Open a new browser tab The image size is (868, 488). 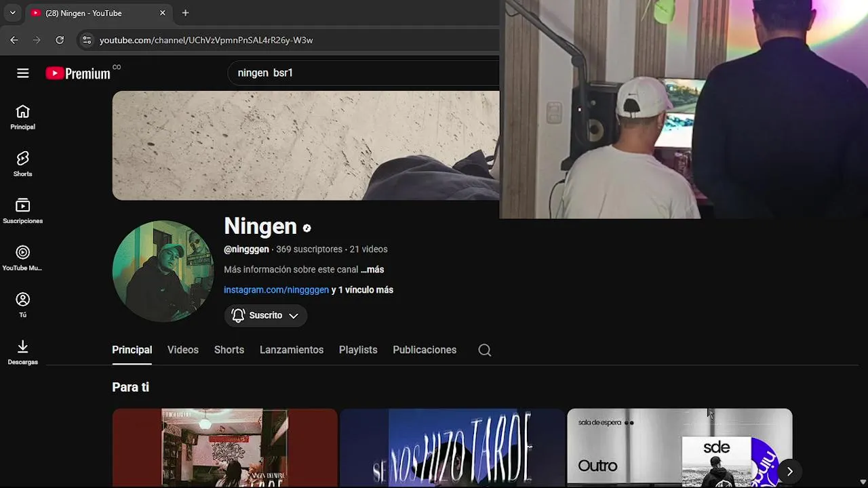tap(185, 13)
